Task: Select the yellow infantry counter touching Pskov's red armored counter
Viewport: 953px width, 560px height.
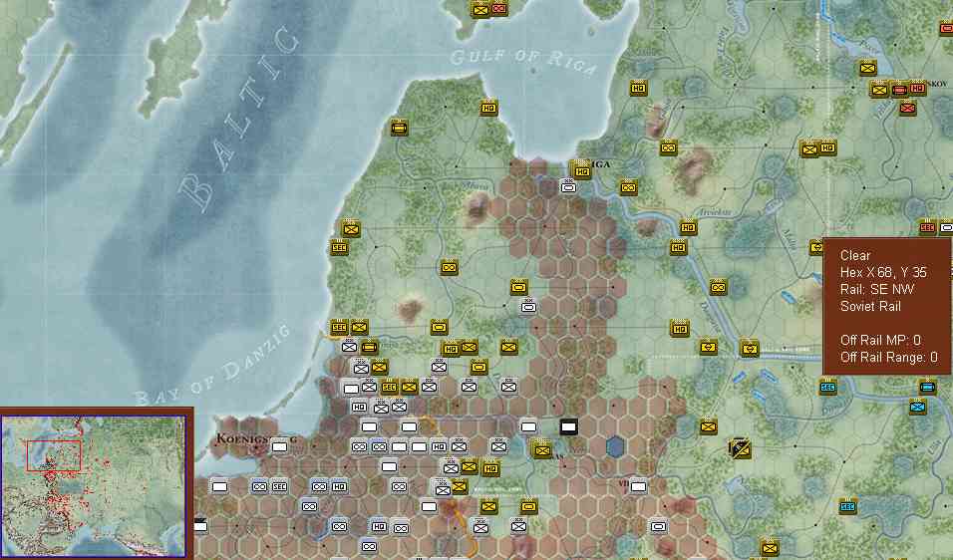Action: tap(879, 90)
